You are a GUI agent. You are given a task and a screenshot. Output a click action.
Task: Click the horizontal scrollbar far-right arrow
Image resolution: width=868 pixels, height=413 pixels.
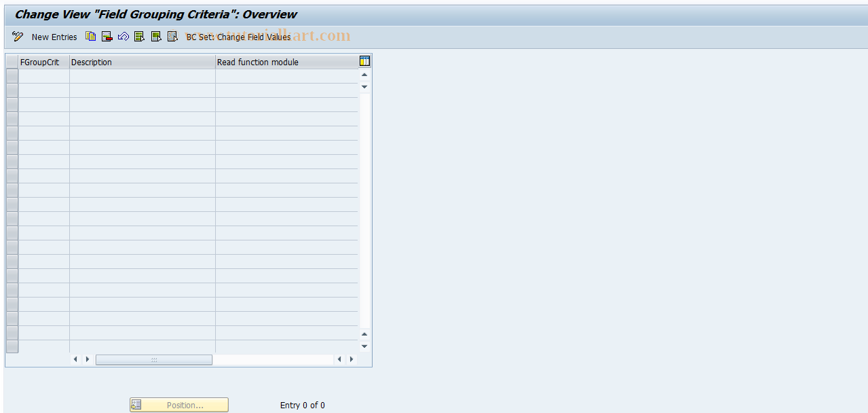click(x=352, y=359)
